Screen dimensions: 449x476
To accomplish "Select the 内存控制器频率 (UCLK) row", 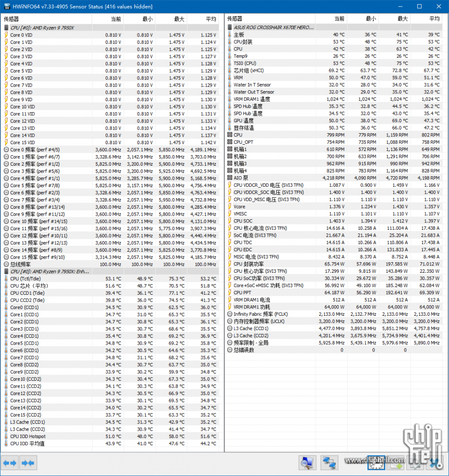I will coord(334,321).
